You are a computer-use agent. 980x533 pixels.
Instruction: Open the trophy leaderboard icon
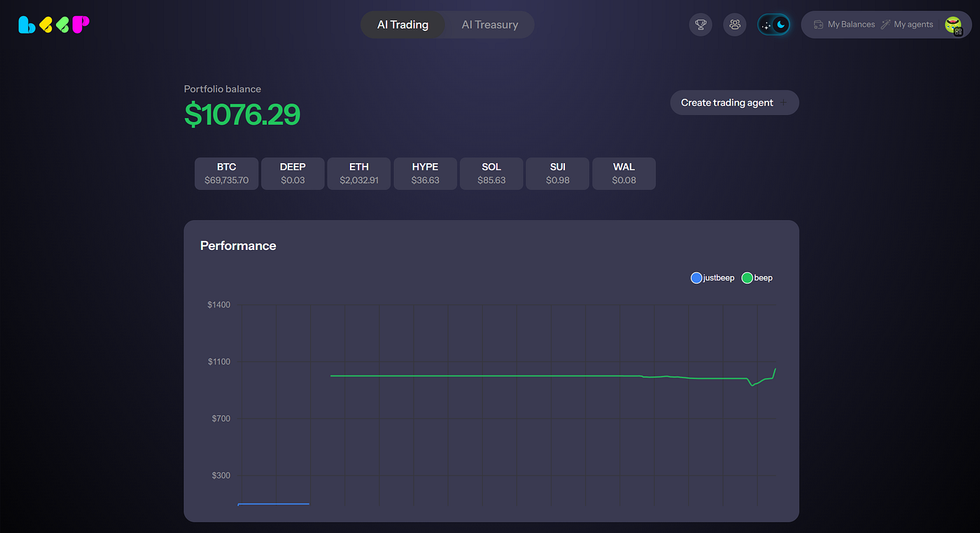click(700, 25)
